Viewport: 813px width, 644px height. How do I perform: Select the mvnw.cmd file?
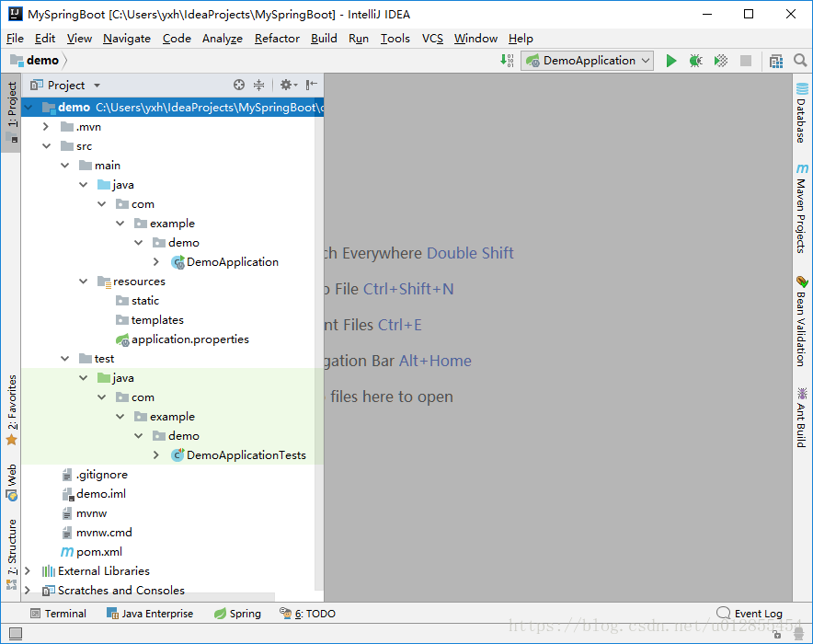pyautogui.click(x=97, y=533)
